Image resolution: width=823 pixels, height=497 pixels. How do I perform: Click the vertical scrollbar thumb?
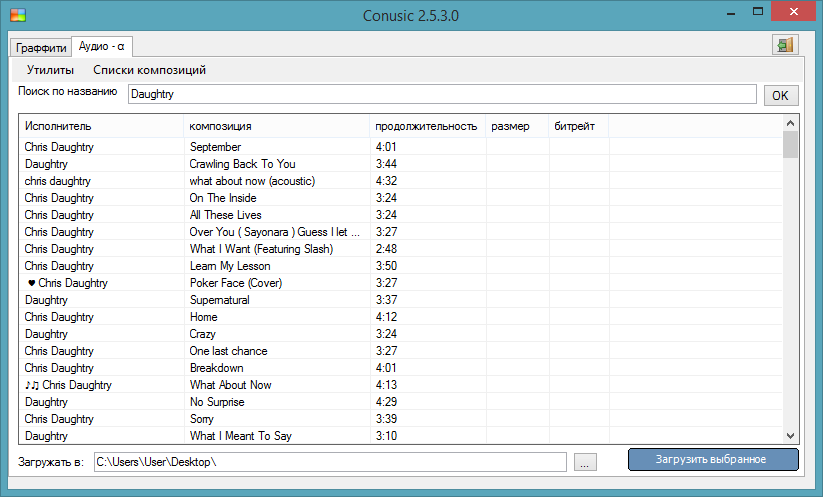790,144
